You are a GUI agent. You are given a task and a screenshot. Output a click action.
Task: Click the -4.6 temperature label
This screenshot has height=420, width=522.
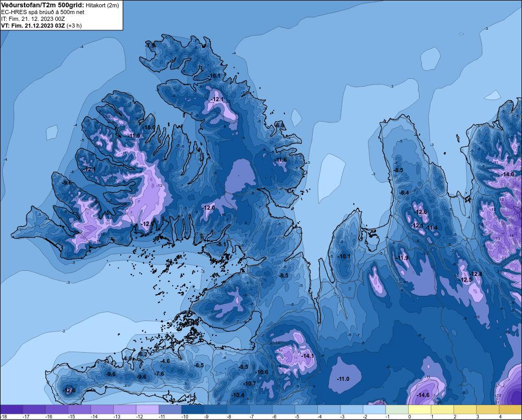click(165, 361)
